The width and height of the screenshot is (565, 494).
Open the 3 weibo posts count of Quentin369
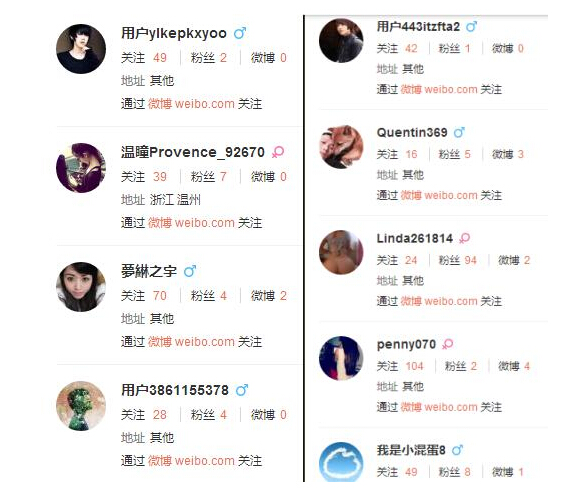click(520, 154)
